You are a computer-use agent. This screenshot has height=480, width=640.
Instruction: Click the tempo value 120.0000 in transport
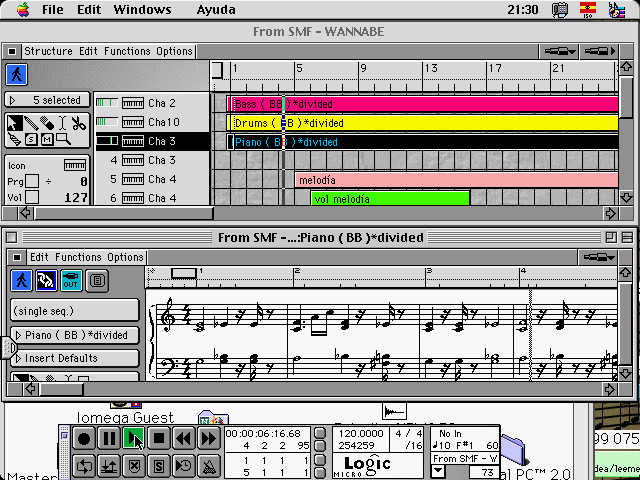click(x=360, y=433)
